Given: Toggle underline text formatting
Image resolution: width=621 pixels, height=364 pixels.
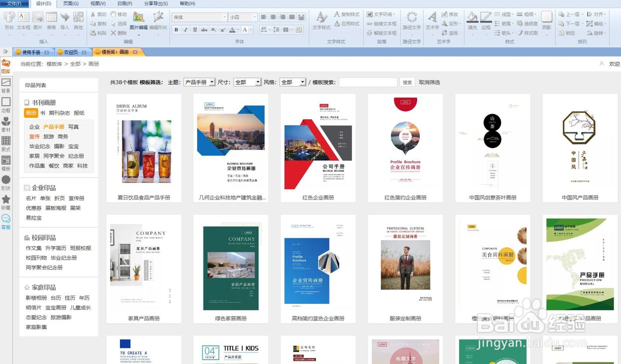Looking at the screenshot, I should point(195,29).
